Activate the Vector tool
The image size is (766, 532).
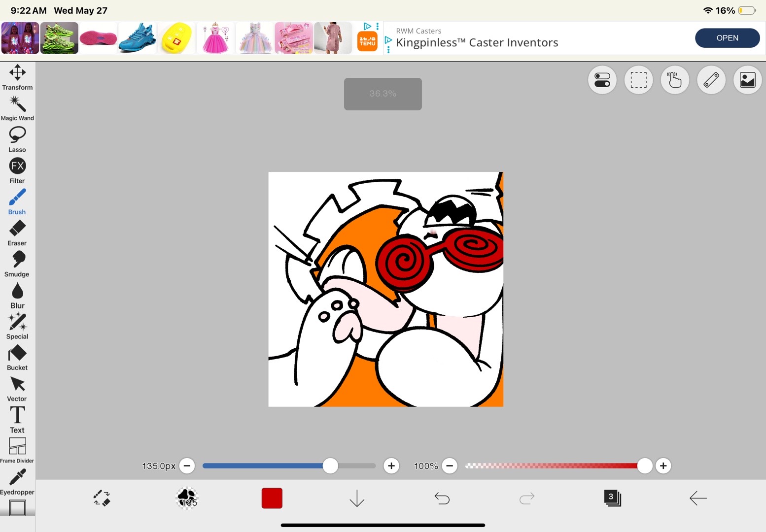click(x=17, y=389)
